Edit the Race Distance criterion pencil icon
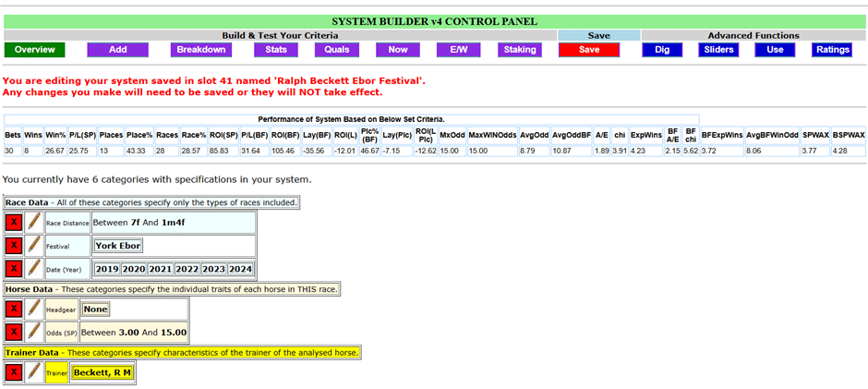The height and width of the screenshot is (389, 868). coord(33,223)
